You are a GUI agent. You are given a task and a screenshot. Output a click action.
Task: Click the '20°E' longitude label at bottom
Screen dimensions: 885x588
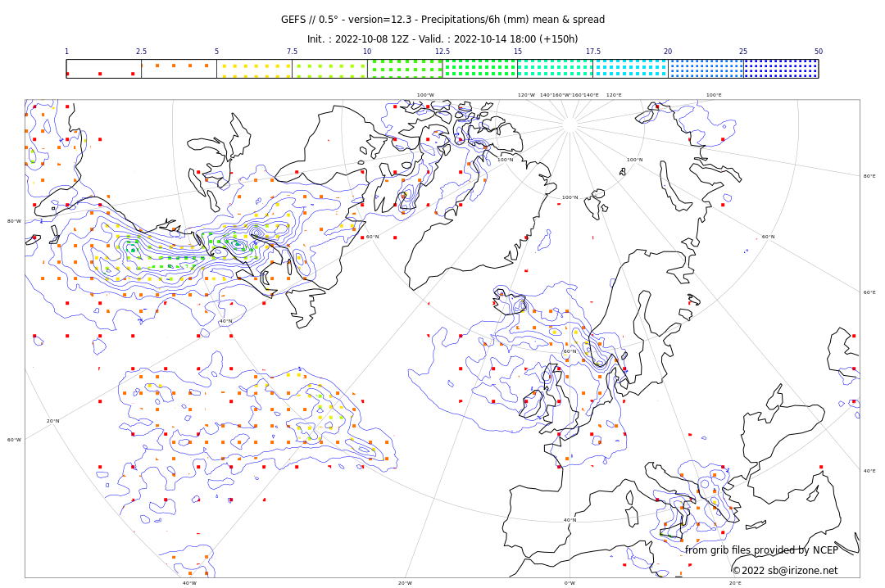pyautogui.click(x=735, y=583)
